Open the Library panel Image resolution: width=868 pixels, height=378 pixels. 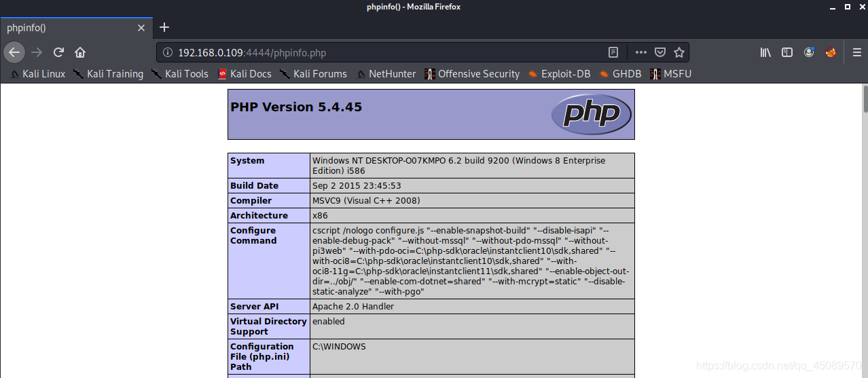click(x=765, y=52)
